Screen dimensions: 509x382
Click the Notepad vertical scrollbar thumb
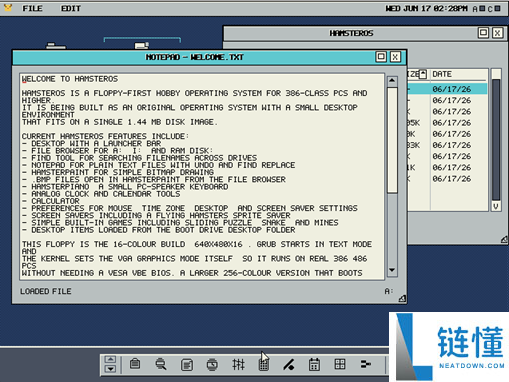(392, 140)
